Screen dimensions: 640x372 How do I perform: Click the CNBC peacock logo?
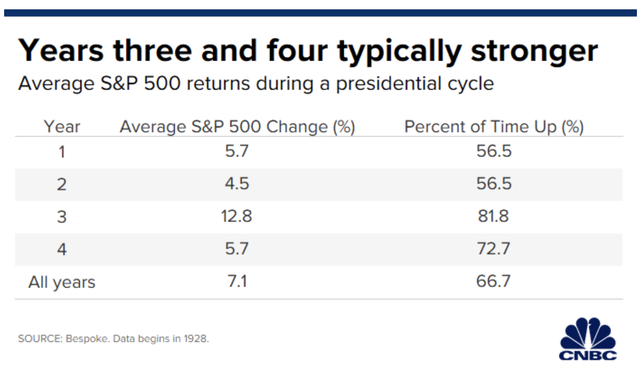(x=588, y=339)
